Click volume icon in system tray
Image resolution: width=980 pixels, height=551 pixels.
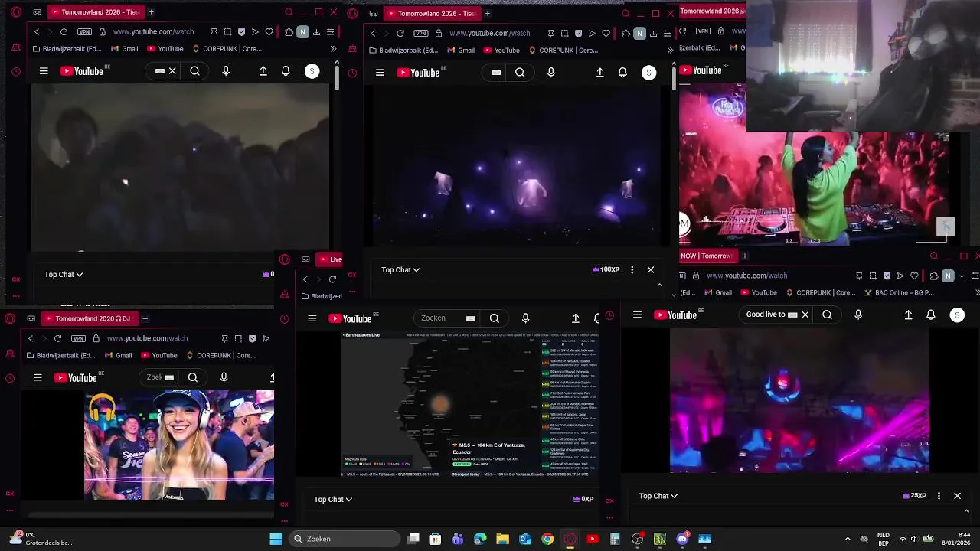(x=913, y=539)
